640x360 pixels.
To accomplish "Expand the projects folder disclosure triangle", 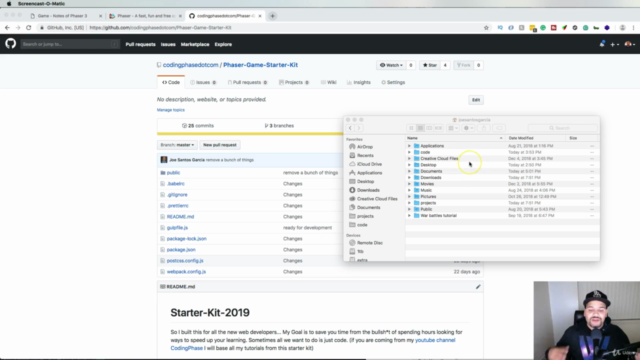I will (x=409, y=203).
